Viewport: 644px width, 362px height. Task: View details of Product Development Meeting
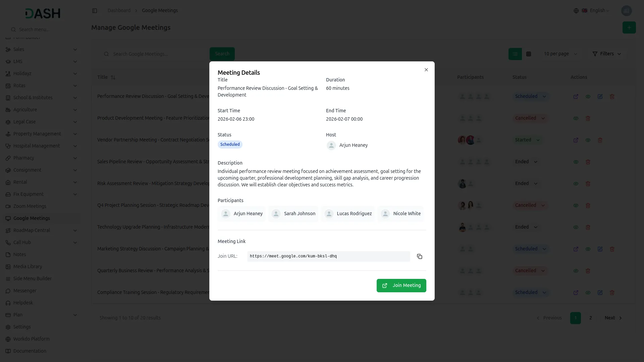point(576,118)
